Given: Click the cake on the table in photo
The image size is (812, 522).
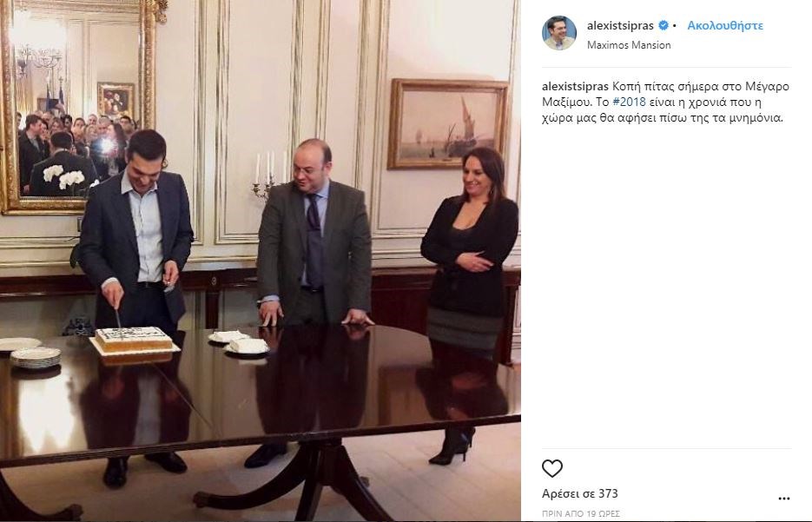Looking at the screenshot, I should pos(133,340).
